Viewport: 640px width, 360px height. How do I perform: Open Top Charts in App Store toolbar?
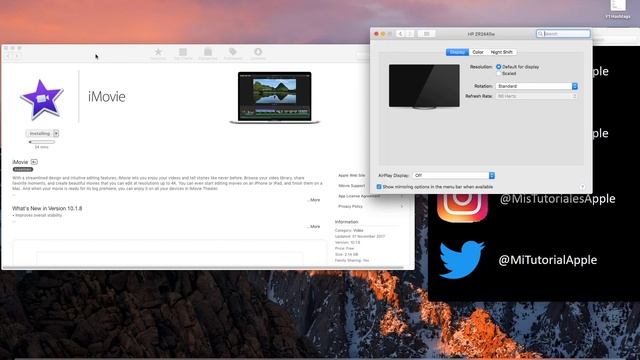[183, 54]
